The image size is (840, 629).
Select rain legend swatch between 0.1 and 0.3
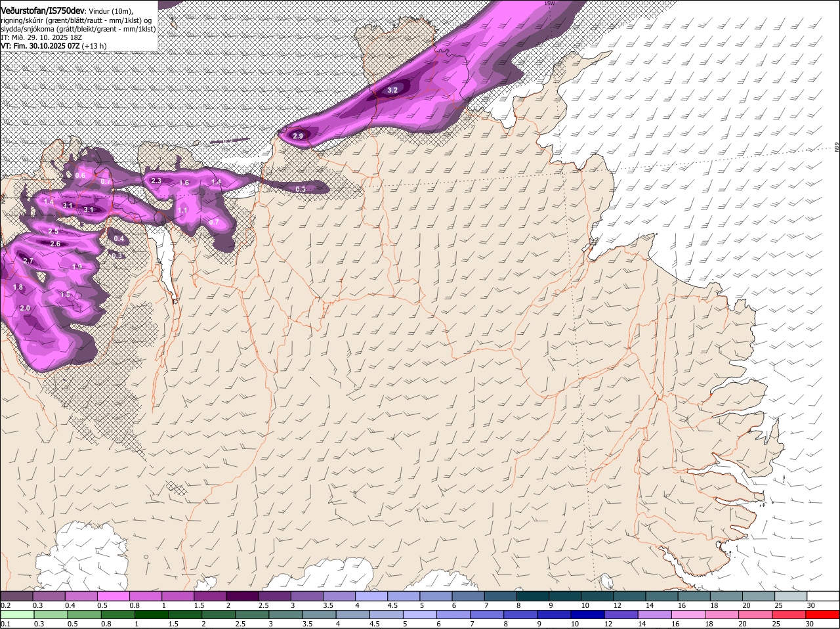pos(18,615)
